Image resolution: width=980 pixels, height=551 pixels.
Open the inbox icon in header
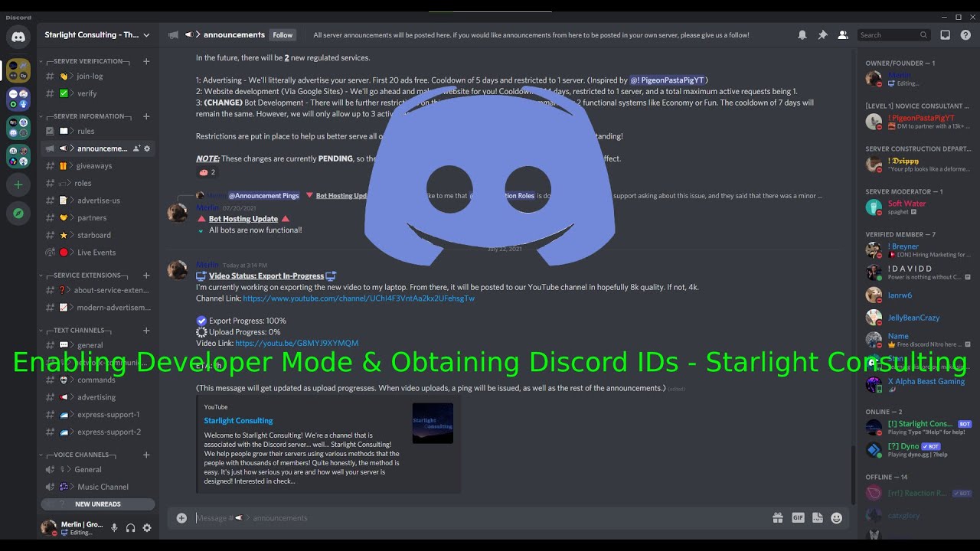tap(945, 35)
